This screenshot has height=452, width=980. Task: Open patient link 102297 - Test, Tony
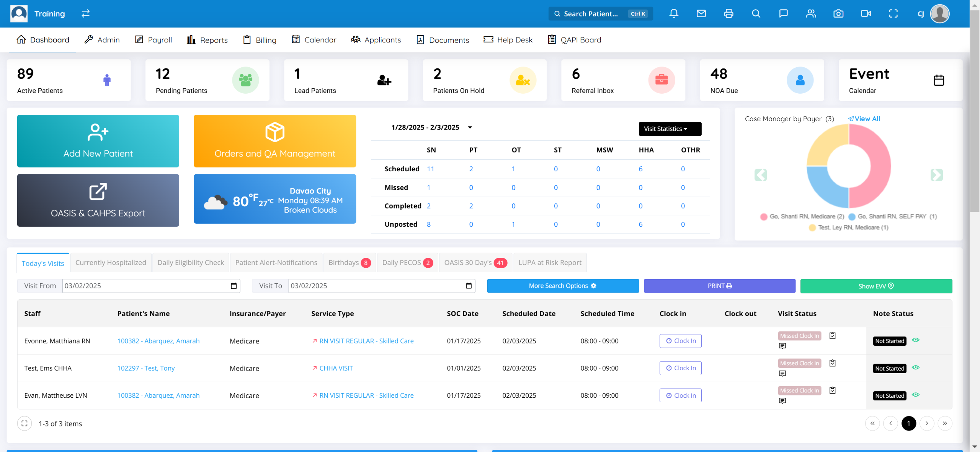[x=146, y=368]
